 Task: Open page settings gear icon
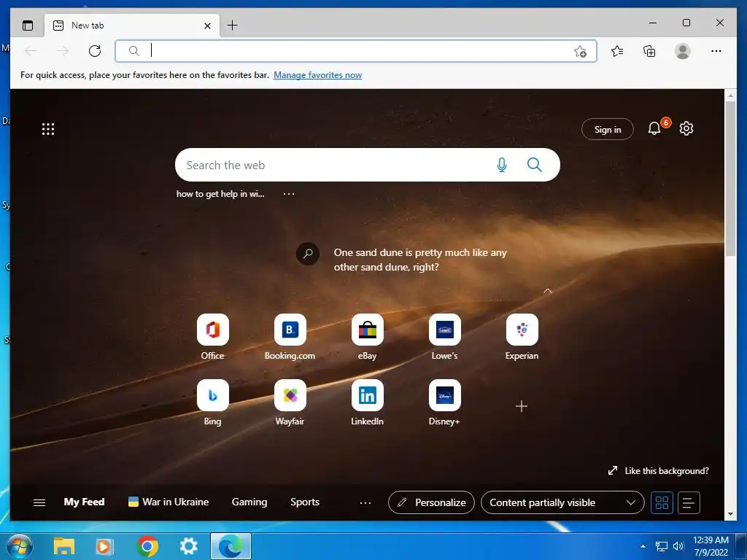(x=686, y=128)
